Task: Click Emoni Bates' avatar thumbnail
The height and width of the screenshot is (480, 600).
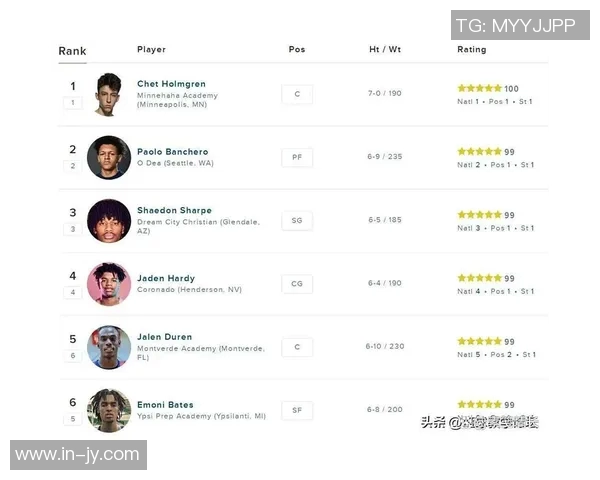Action: 108,410
